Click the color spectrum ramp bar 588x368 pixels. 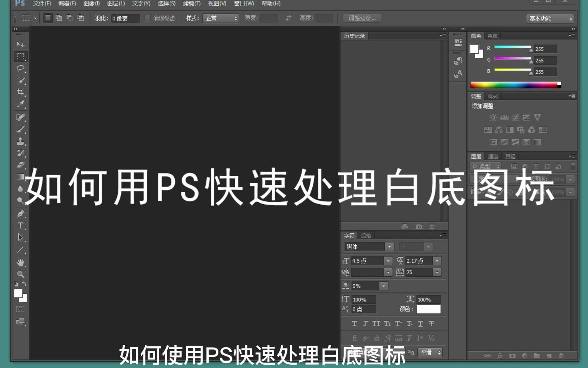(516, 85)
